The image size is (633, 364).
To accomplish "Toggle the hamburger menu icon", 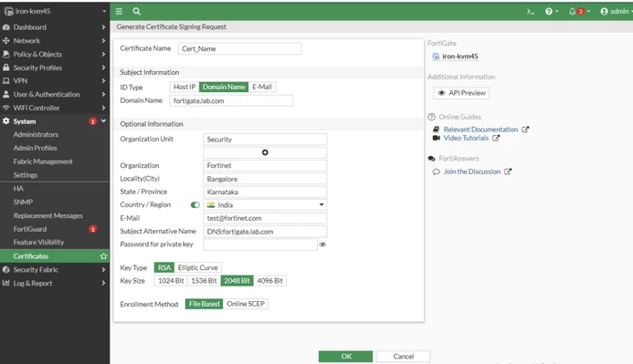I will pos(119,11).
